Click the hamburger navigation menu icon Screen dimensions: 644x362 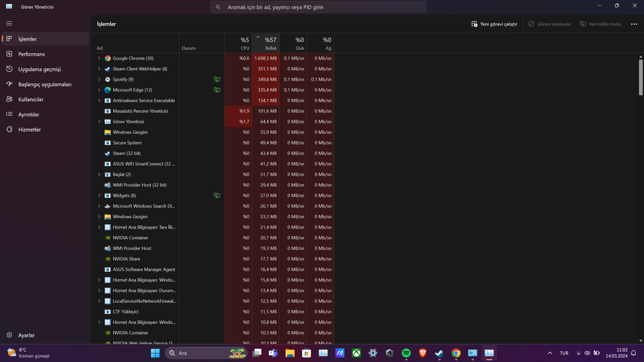(9, 23)
